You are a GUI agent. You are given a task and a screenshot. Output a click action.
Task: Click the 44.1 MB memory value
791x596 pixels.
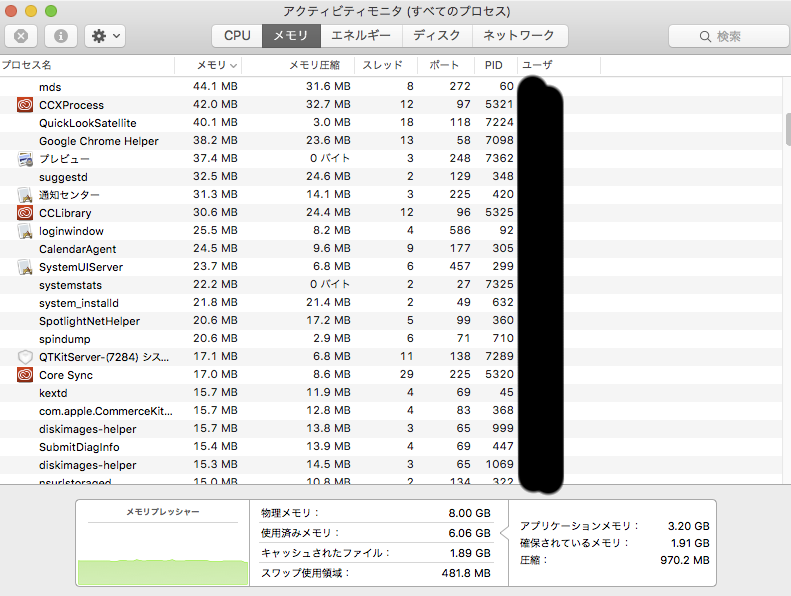pos(215,86)
